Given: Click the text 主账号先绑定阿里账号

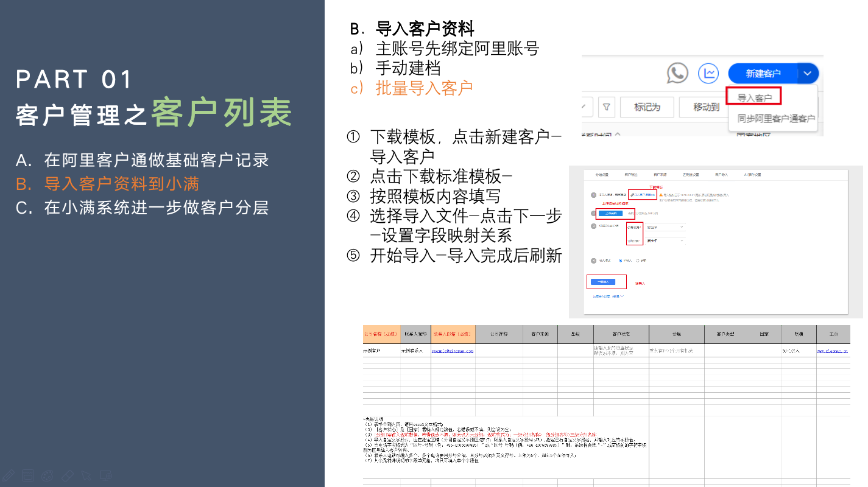Looking at the screenshot, I should (x=457, y=48).
